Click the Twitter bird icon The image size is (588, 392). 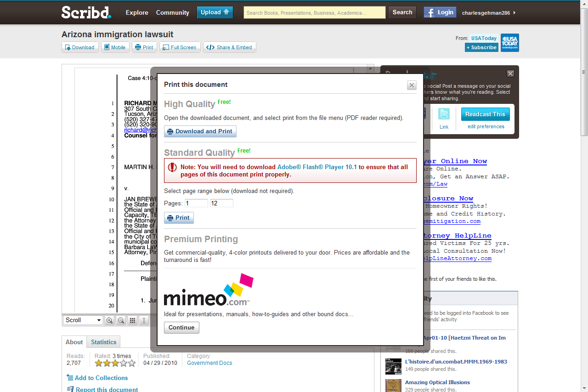click(x=444, y=114)
